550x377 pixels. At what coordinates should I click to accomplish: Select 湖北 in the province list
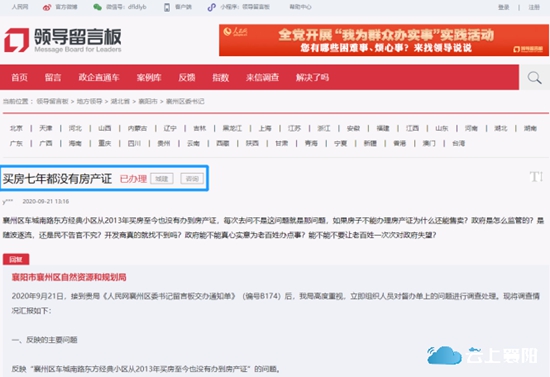pyautogui.click(x=501, y=128)
